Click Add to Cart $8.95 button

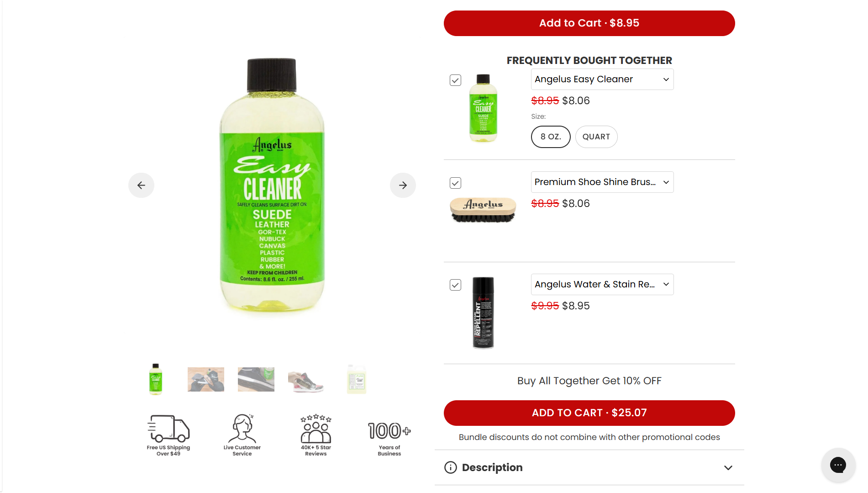589,23
